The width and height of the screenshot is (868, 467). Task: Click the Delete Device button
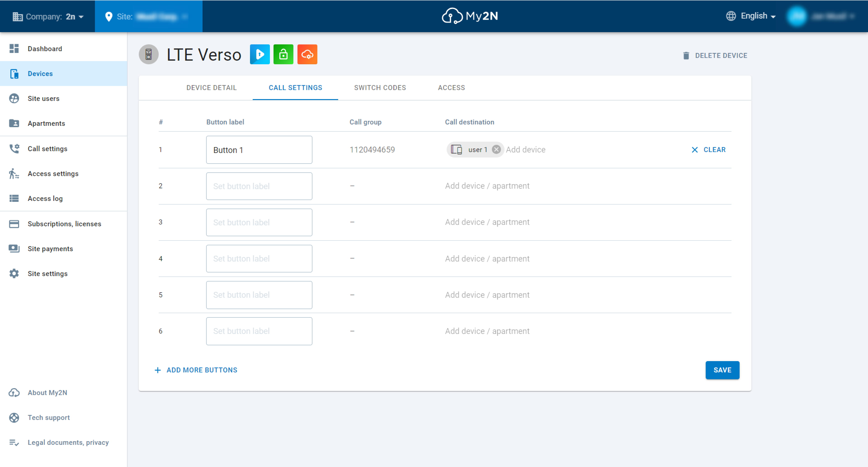click(715, 56)
